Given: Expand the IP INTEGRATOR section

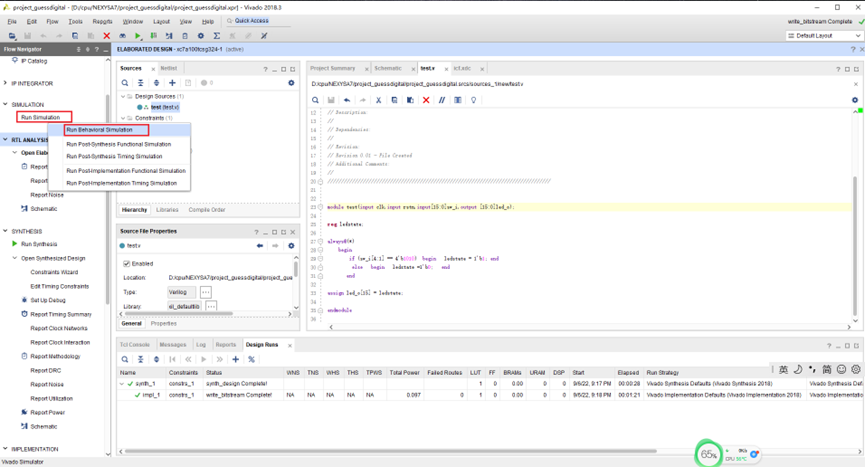Looking at the screenshot, I should (6, 84).
